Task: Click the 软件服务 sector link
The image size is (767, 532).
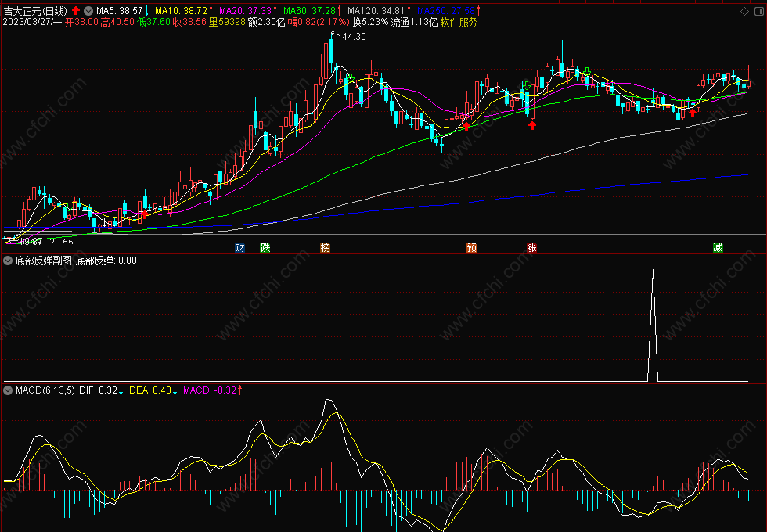Action: 459,22
